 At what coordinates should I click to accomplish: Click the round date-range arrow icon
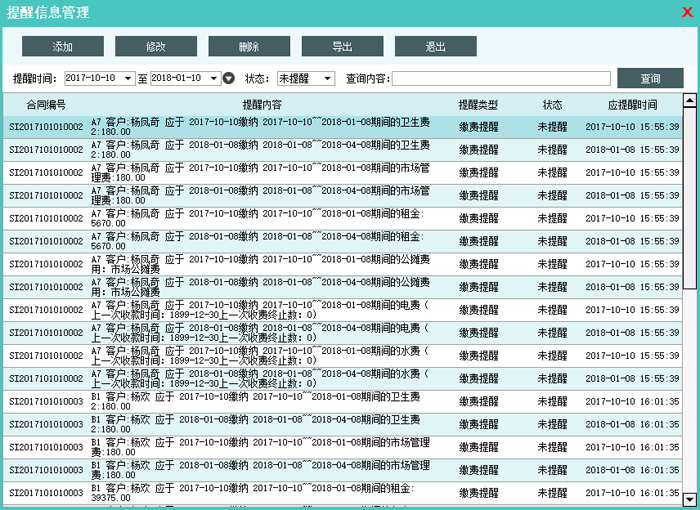pos(228,78)
